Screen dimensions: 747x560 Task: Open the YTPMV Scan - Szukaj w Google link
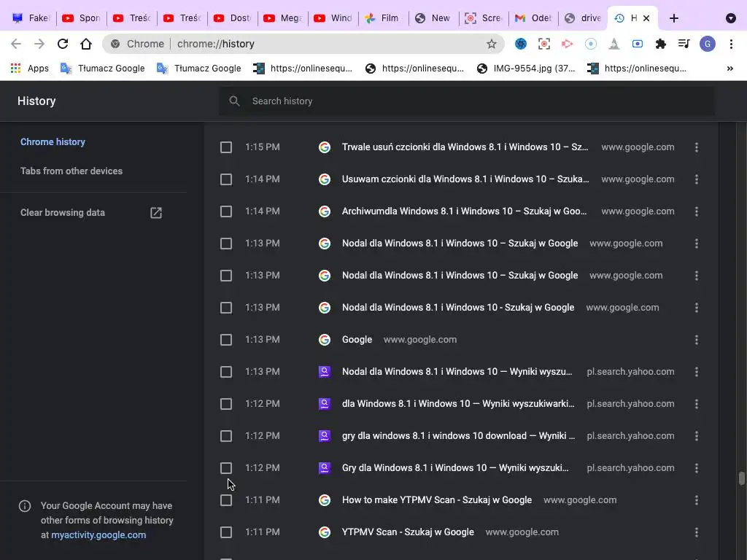coord(408,532)
